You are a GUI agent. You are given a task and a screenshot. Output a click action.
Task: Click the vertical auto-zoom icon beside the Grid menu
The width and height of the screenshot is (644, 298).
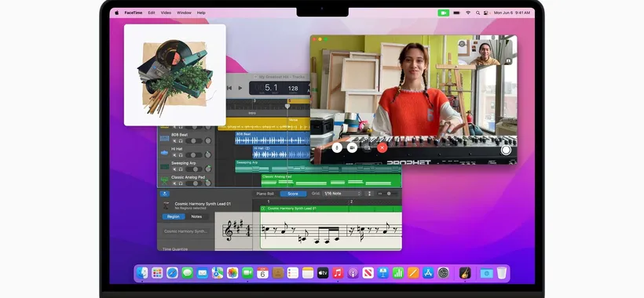click(369, 194)
